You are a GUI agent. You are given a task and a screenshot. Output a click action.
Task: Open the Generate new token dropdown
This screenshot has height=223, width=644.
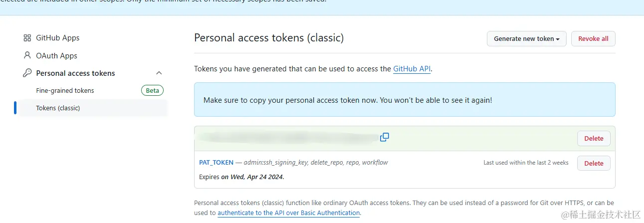[x=526, y=39]
